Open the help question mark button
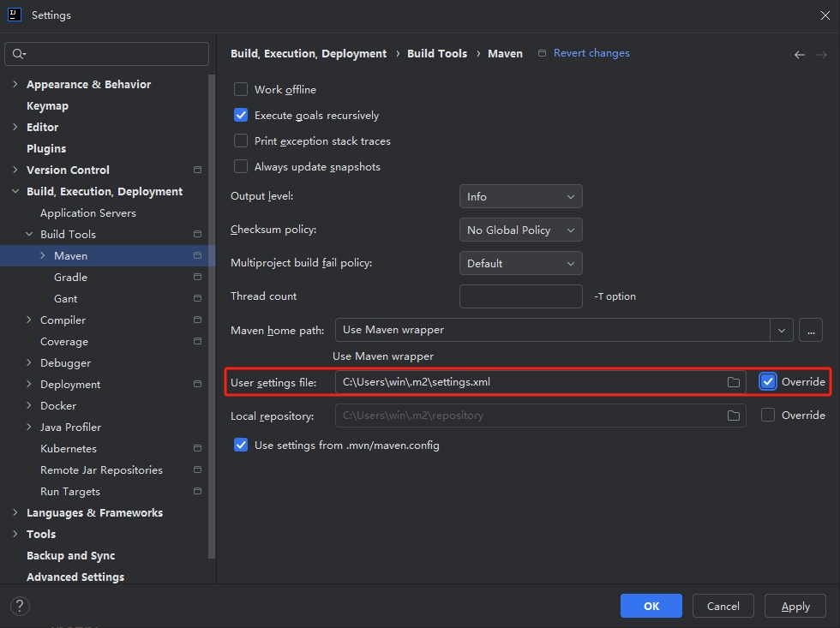The width and height of the screenshot is (840, 628). [20, 606]
